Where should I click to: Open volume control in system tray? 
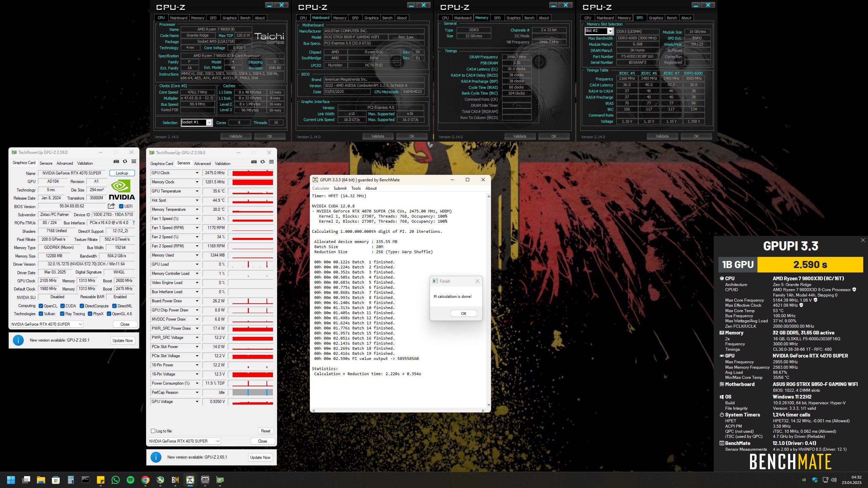coord(834,480)
